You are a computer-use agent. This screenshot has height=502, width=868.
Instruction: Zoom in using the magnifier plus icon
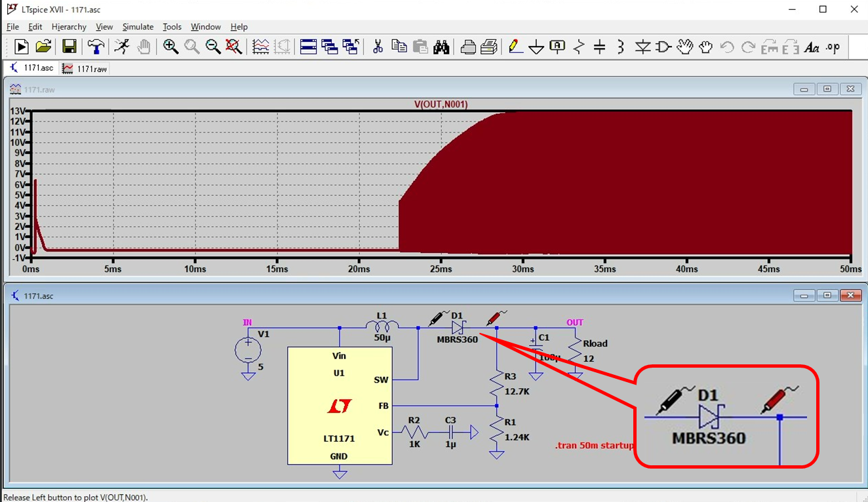(x=170, y=47)
